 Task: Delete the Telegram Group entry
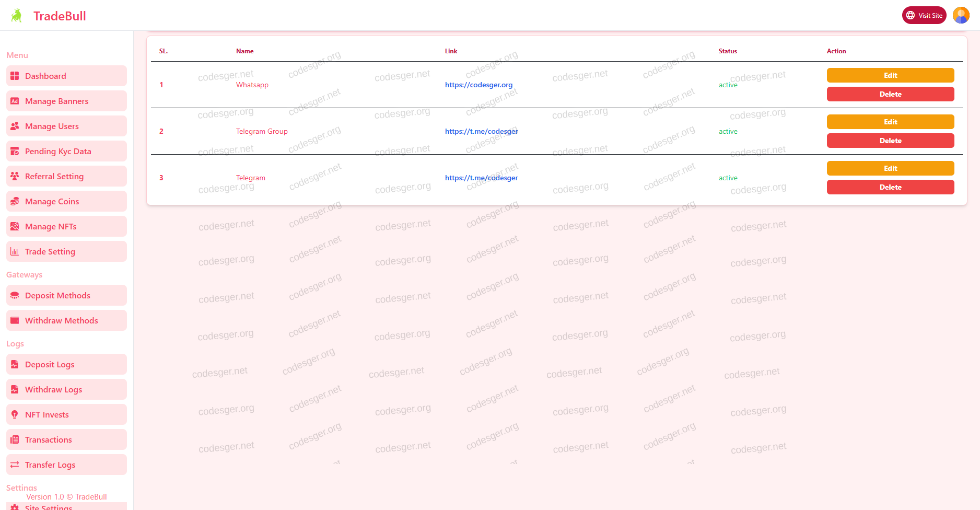(890, 141)
